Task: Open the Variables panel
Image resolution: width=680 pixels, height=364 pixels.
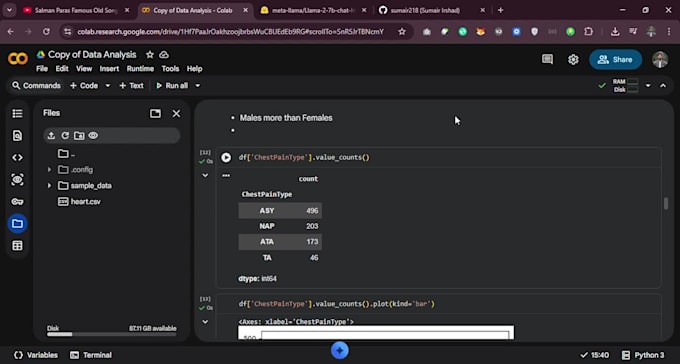Action: (x=36, y=355)
